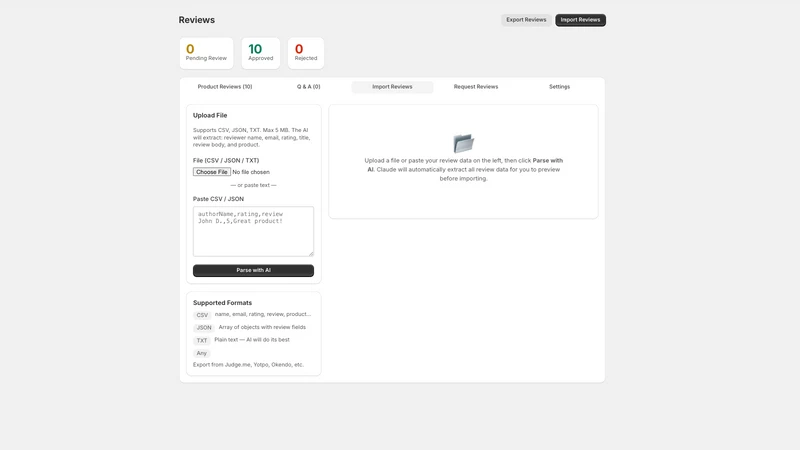Open the Settings tab

(559, 87)
